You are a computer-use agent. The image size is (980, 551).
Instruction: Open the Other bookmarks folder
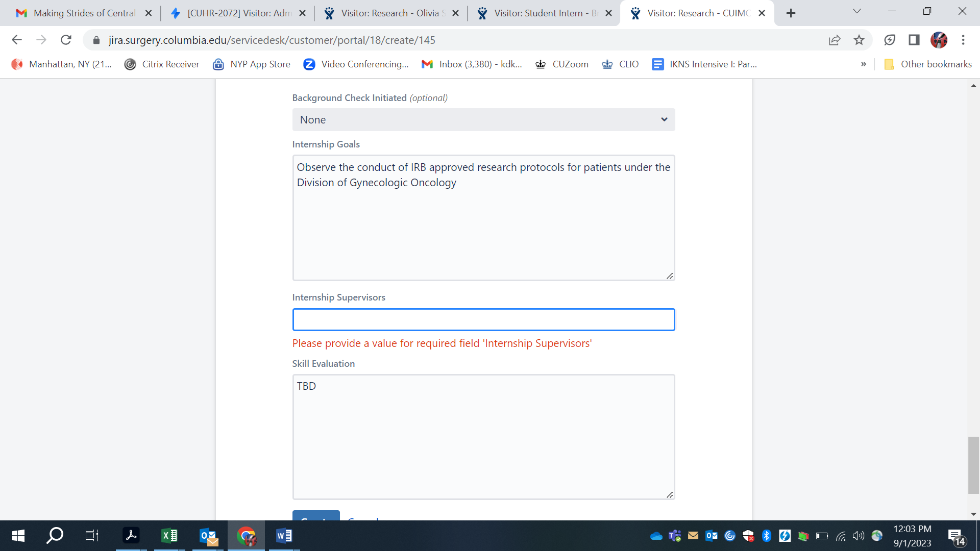pyautogui.click(x=928, y=64)
